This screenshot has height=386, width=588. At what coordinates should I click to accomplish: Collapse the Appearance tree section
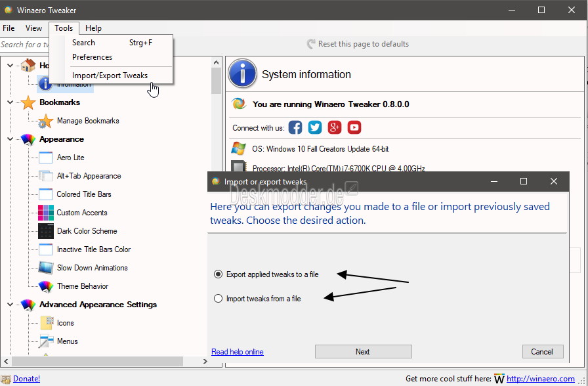click(x=10, y=139)
